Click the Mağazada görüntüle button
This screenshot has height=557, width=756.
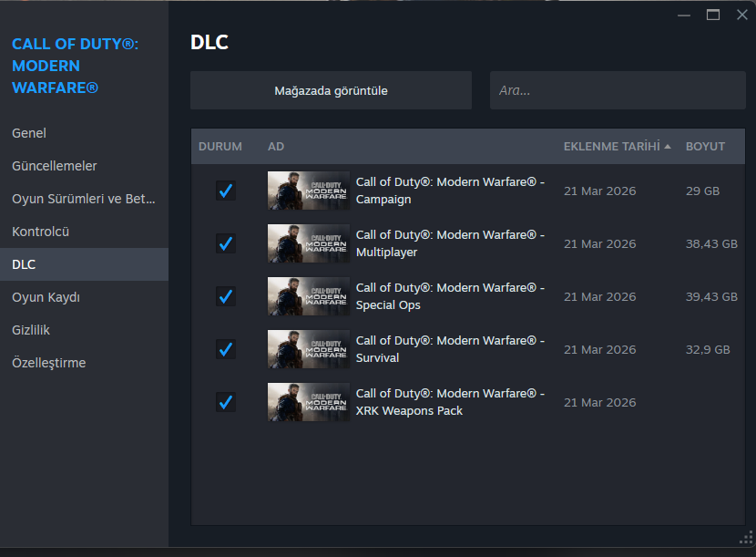331,90
